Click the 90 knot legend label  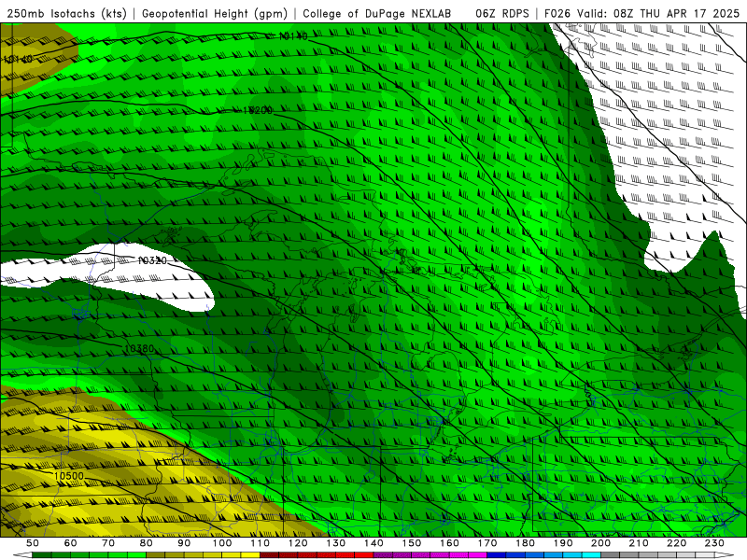pyautogui.click(x=184, y=543)
